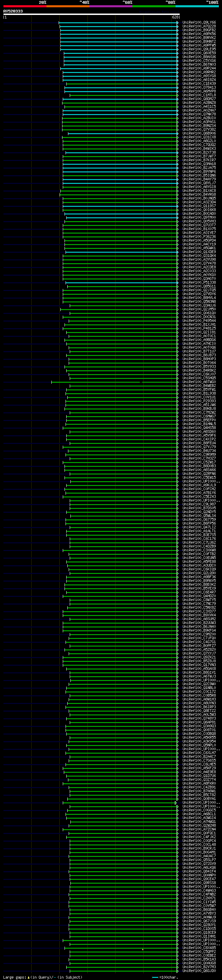
Task: Select hit label UniRef100_B2XT38
Action: (x=199, y=152)
